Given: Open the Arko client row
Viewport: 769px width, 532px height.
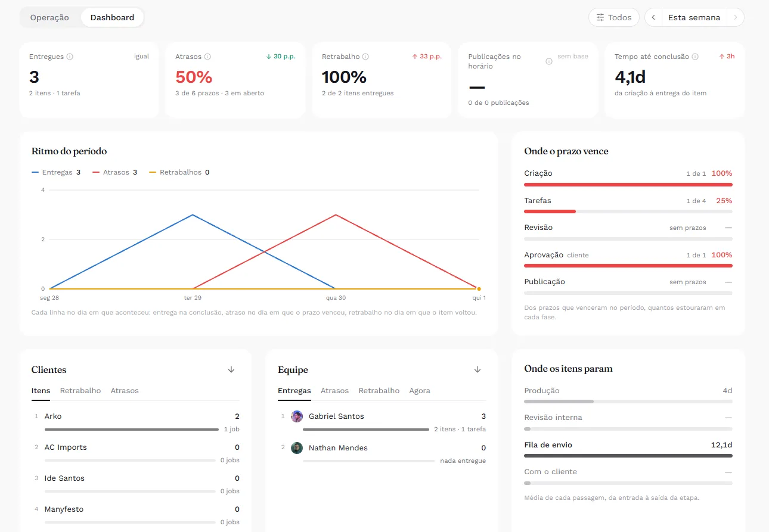Looking at the screenshot, I should click(136, 422).
